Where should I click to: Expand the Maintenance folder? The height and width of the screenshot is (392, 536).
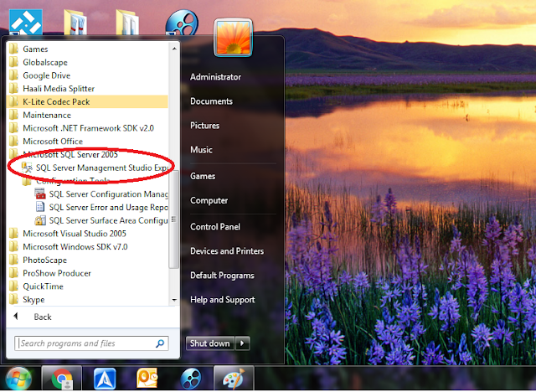coord(87,116)
